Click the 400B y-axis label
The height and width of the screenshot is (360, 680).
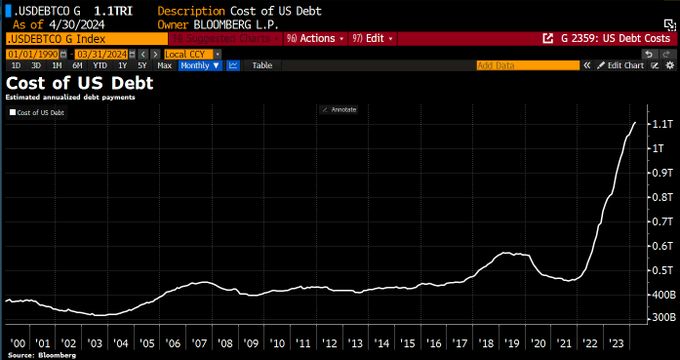[x=664, y=295]
